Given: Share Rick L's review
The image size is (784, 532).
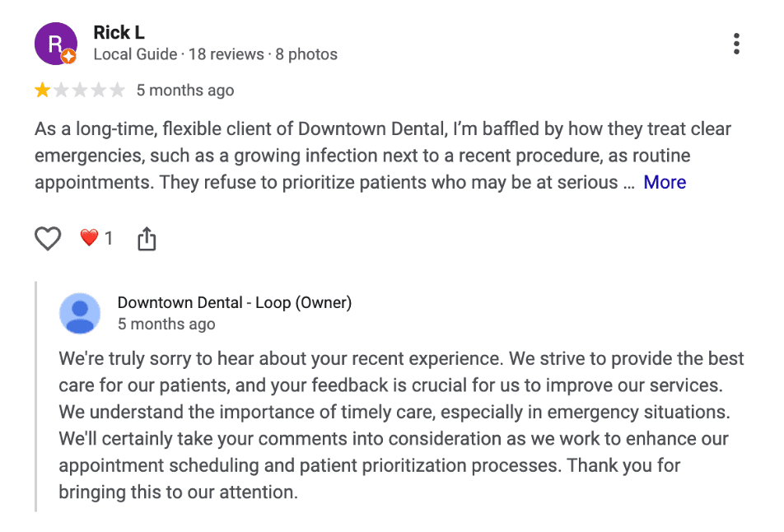Looking at the screenshot, I should click(147, 239).
